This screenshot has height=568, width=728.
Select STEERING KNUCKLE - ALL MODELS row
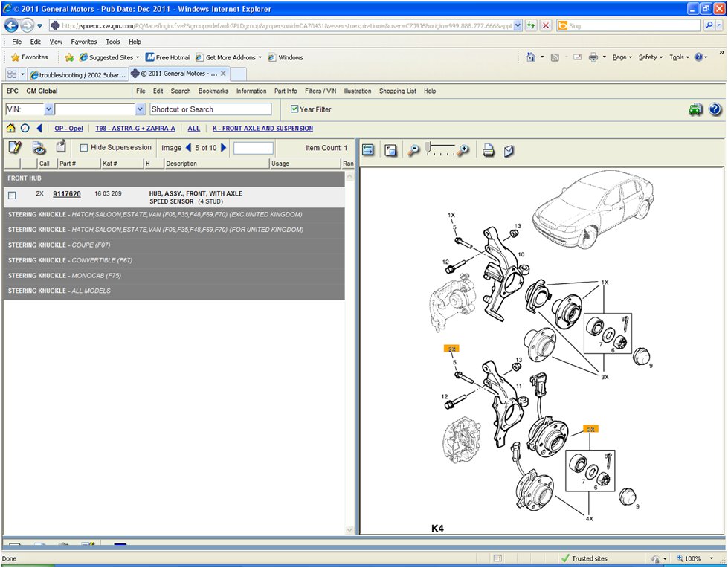click(174, 291)
